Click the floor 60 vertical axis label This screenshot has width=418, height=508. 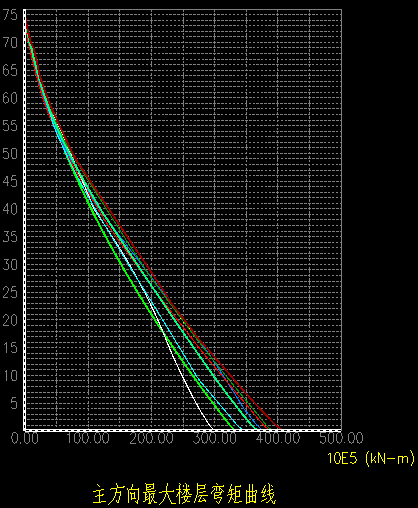click(x=10, y=98)
